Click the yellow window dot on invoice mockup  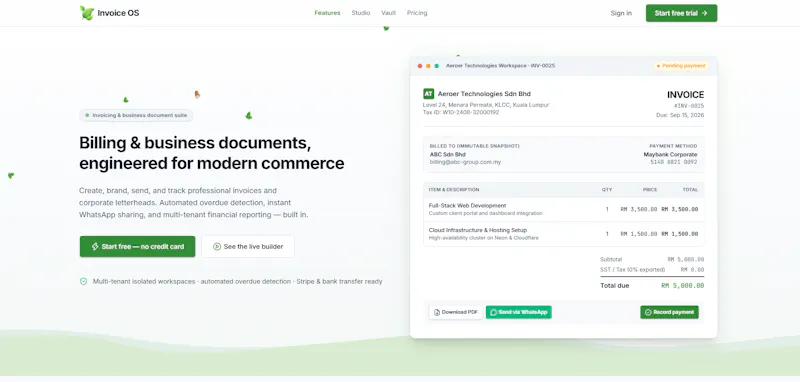[428, 66]
